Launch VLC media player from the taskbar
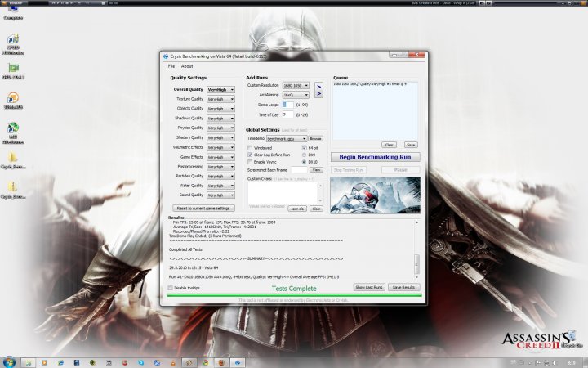588x368 pixels. pos(173,363)
